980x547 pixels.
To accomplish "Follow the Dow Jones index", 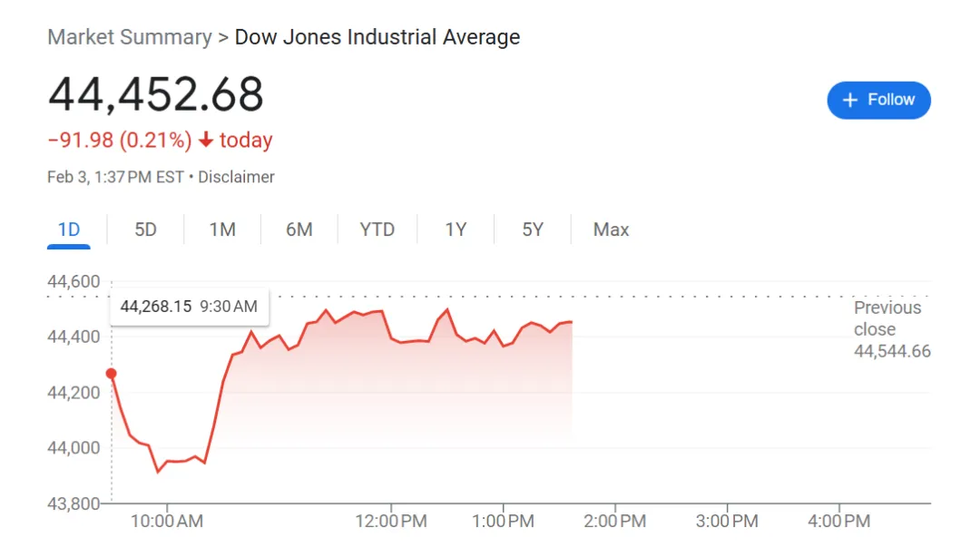I will (x=878, y=100).
